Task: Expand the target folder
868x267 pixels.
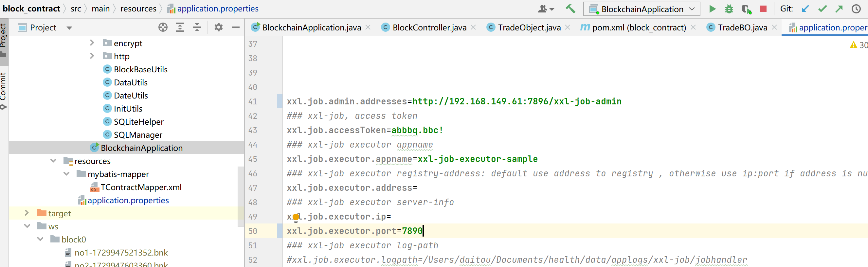Action: click(x=27, y=213)
